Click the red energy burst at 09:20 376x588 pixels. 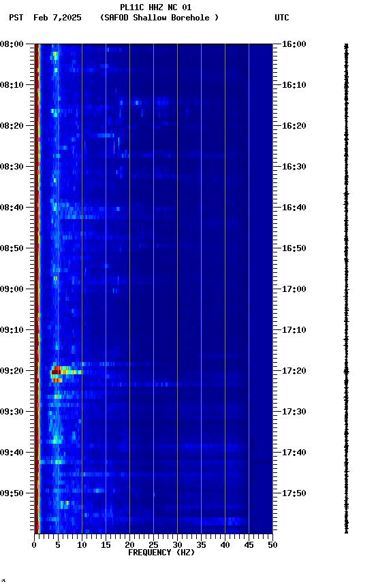(57, 372)
